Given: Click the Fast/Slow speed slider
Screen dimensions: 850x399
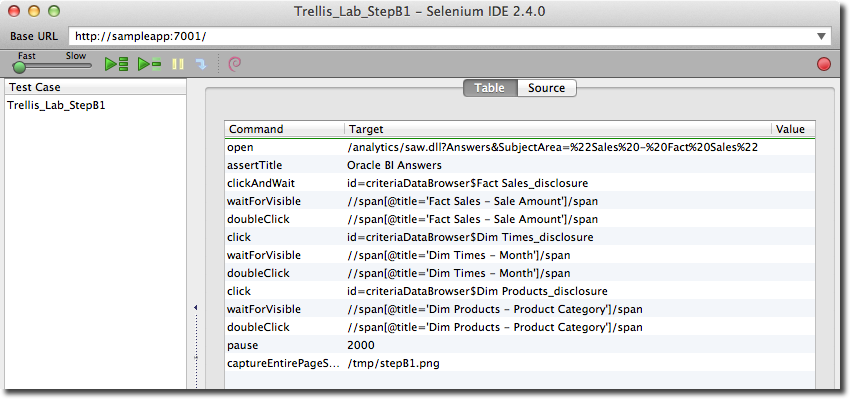Looking at the screenshot, I should coord(52,66).
